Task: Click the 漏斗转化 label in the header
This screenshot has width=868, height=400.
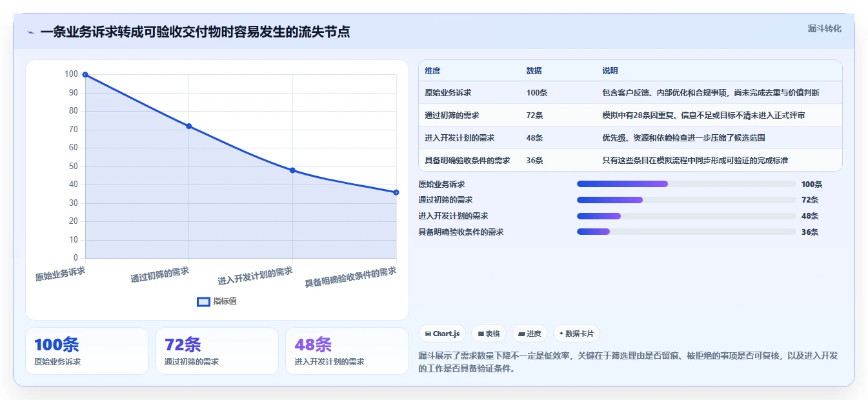Action: 824,28
